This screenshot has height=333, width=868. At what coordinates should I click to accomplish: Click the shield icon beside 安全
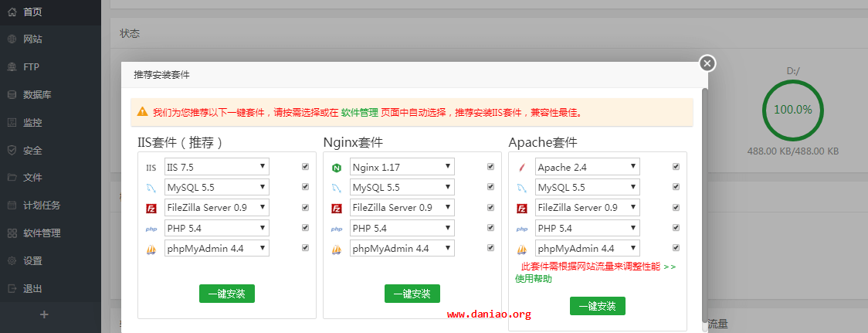tap(12, 150)
